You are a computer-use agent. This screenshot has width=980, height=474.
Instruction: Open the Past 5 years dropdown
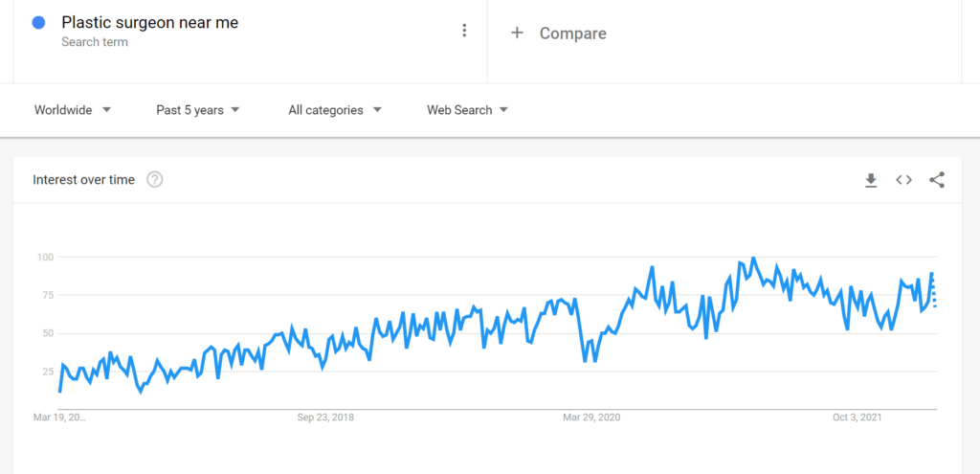(x=197, y=110)
